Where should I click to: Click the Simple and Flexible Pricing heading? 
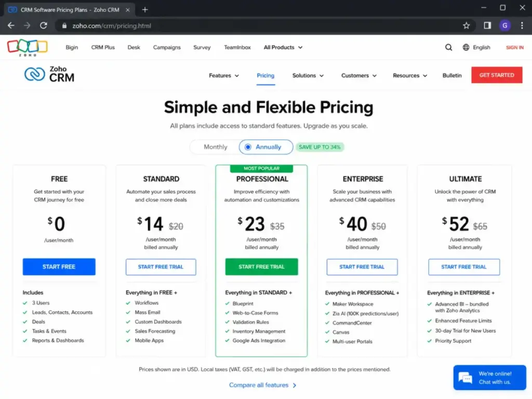click(269, 107)
